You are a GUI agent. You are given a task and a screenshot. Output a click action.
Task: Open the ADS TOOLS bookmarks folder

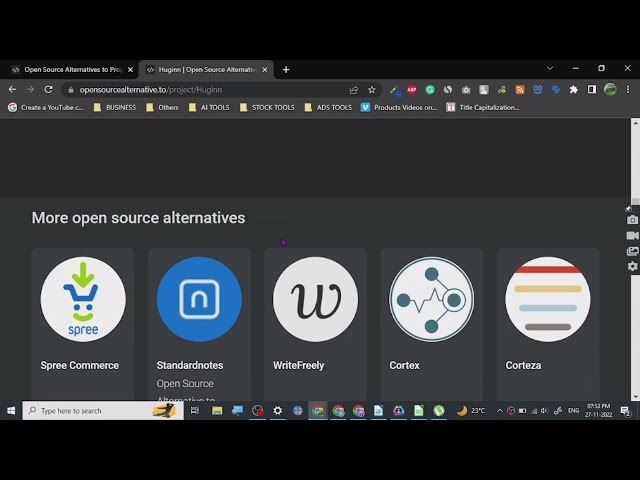click(328, 107)
